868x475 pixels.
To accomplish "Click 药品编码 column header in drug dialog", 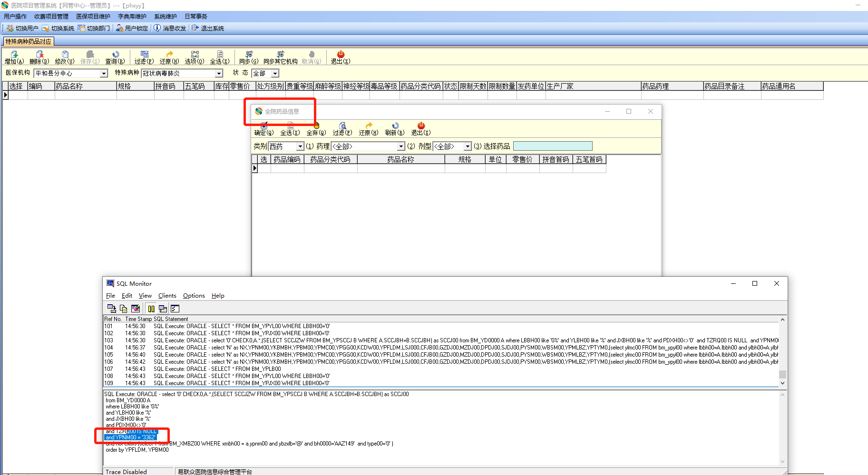I will click(x=287, y=160).
